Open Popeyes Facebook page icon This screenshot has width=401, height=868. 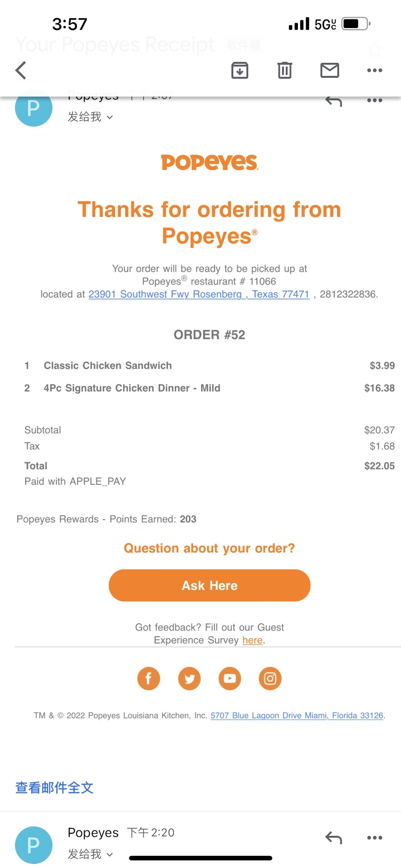149,679
